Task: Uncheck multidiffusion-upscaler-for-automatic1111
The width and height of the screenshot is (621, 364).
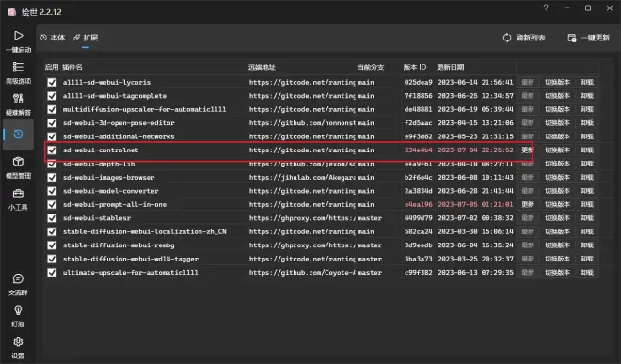Action: pos(52,109)
